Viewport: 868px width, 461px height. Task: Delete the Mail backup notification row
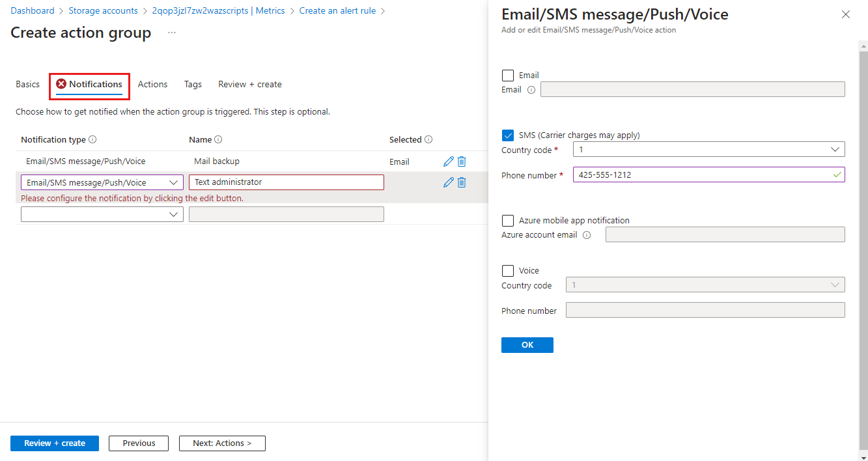[x=462, y=161]
